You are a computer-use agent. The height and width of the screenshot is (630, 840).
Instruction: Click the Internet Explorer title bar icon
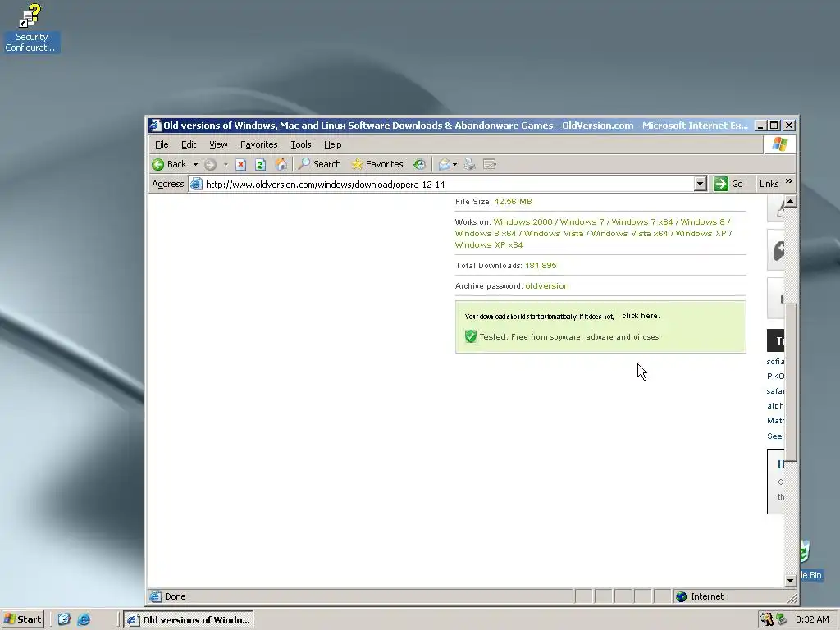[155, 126]
